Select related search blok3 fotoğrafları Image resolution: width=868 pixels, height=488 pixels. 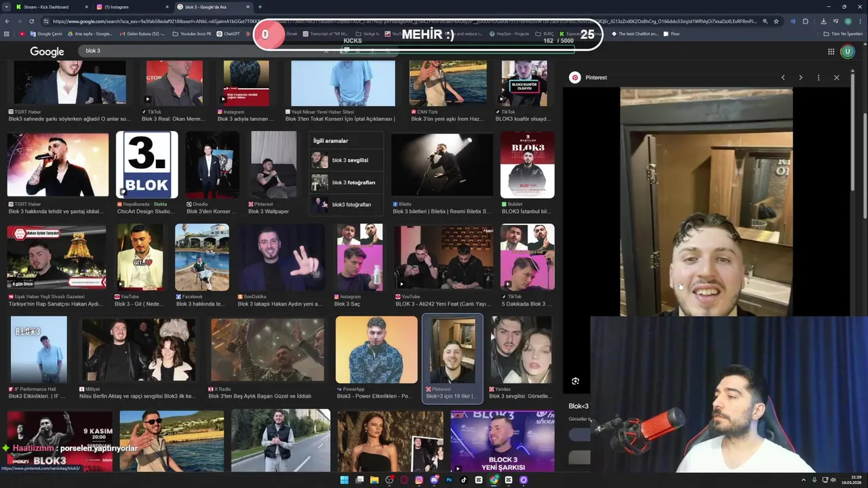346,204
